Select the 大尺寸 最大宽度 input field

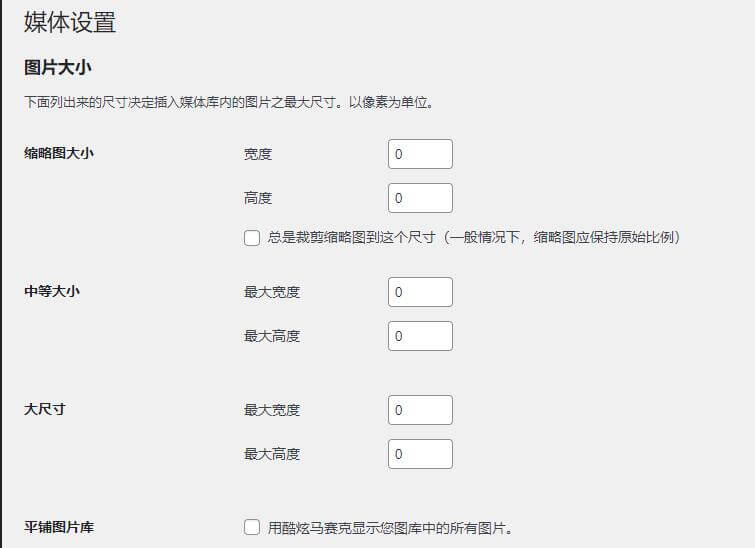tap(420, 410)
